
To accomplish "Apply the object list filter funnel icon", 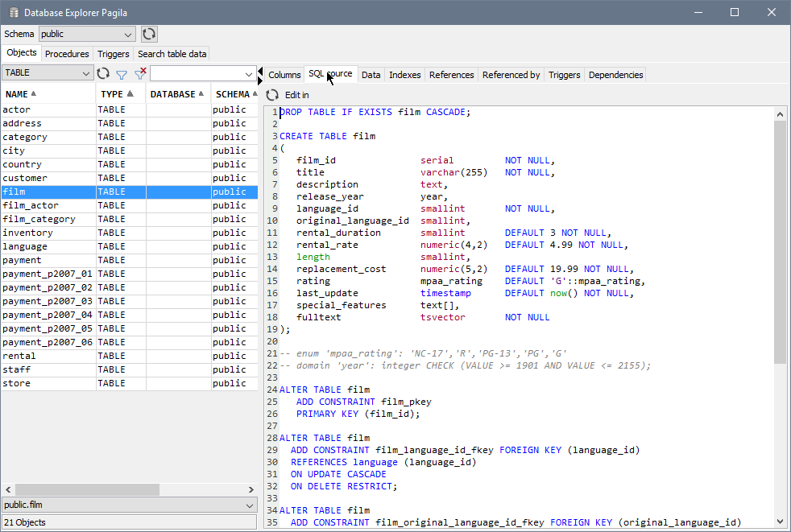I will (x=122, y=74).
